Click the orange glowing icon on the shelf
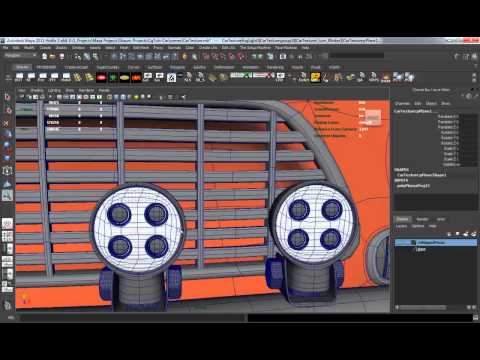This screenshot has height=360, width=480. click(136, 78)
